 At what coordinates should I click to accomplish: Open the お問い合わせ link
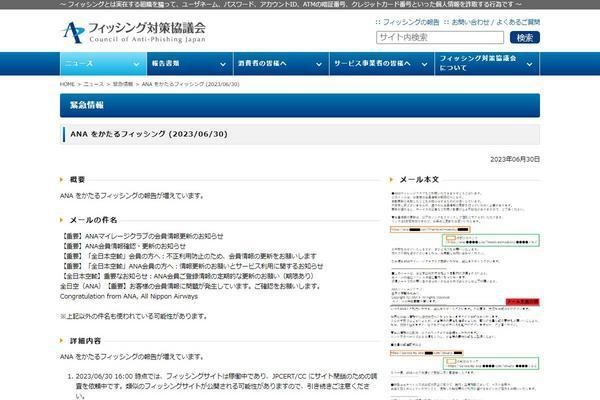pos(470,22)
